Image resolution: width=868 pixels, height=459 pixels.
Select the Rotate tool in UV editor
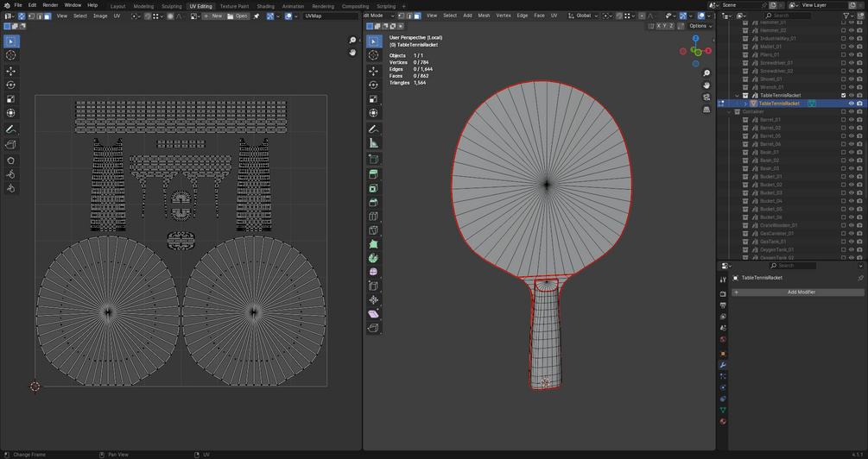pos(11,85)
